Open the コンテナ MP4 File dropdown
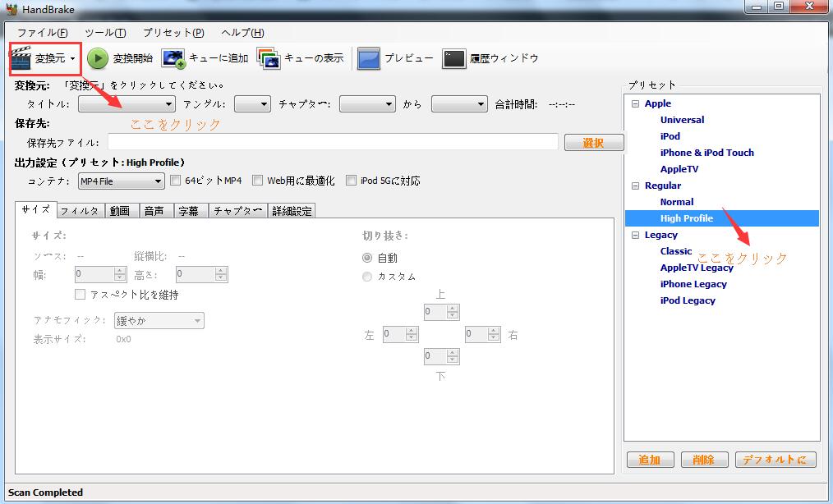Image resolution: width=833 pixels, height=504 pixels. [120, 181]
